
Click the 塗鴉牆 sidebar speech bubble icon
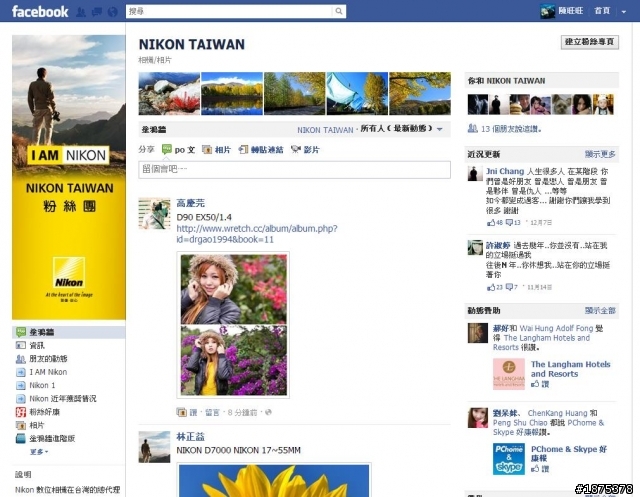coord(21,332)
